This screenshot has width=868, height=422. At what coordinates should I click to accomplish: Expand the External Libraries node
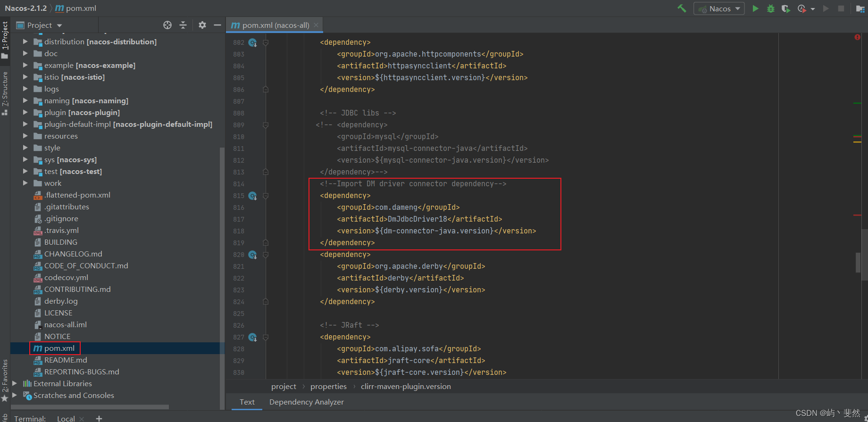[15, 383]
